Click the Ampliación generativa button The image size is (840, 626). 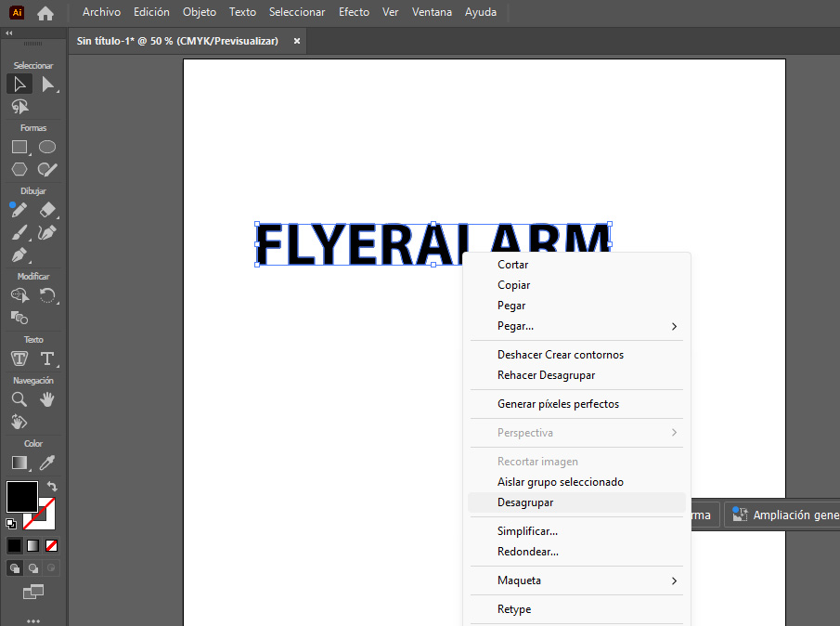click(x=786, y=515)
